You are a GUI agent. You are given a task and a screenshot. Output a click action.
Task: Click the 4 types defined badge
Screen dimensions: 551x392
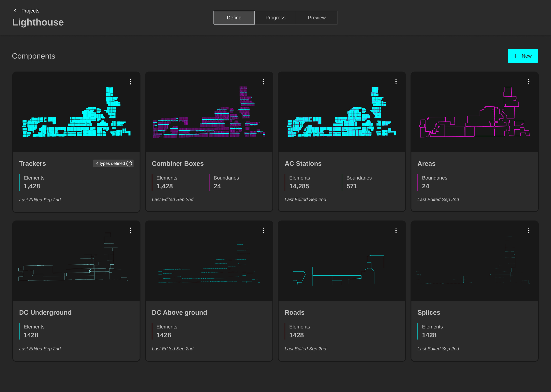(x=113, y=164)
